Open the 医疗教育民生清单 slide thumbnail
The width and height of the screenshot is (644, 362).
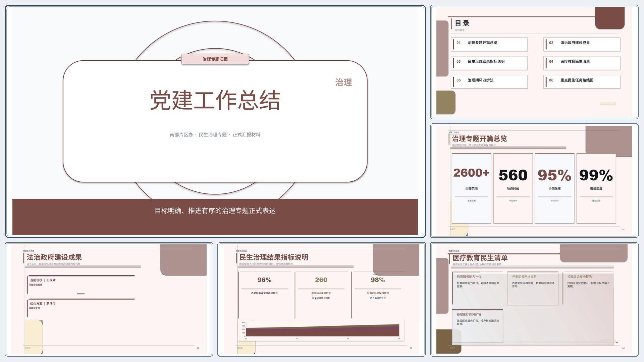point(534,299)
